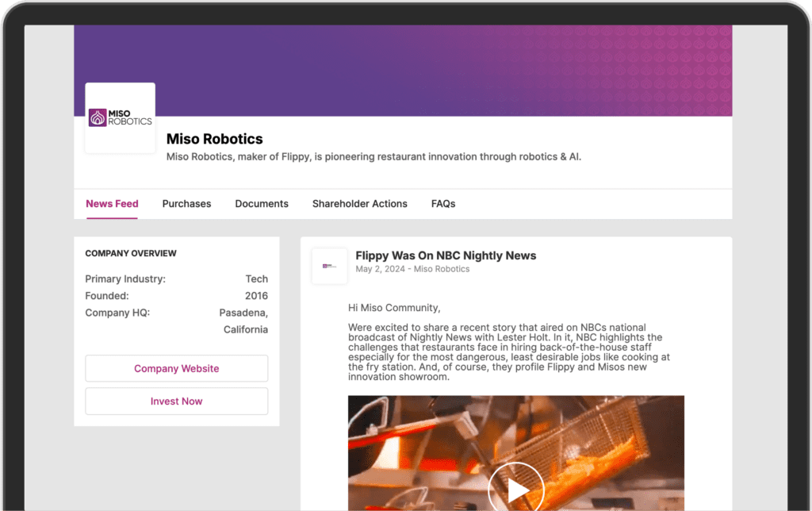812x511 pixels.
Task: Switch to the News Feed tab
Action: point(112,204)
